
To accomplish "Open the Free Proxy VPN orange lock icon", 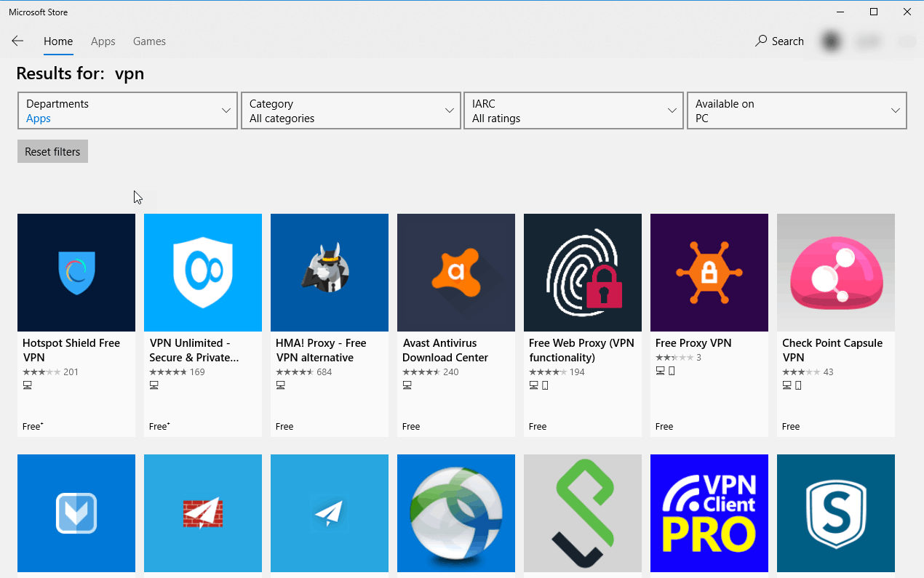I will 709,273.
